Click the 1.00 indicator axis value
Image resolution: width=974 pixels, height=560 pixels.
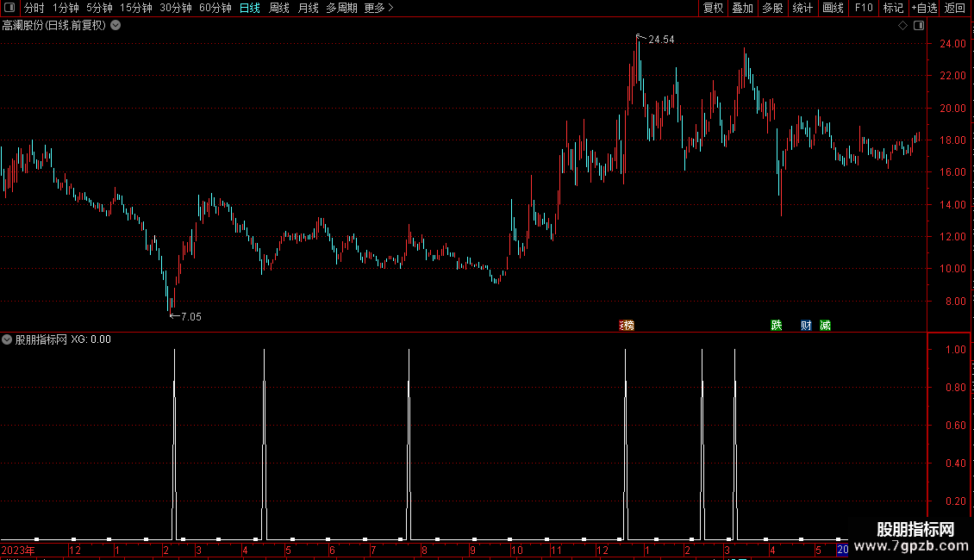click(x=955, y=350)
